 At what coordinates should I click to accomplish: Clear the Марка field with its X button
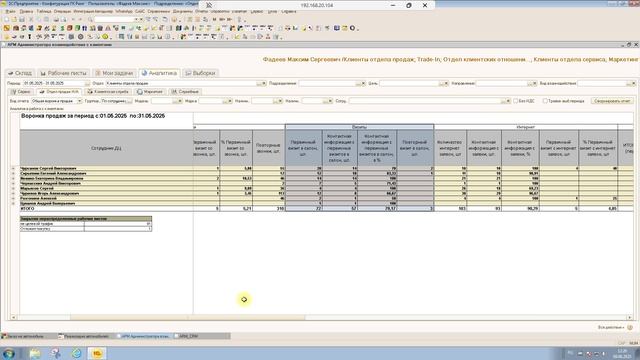coord(230,101)
